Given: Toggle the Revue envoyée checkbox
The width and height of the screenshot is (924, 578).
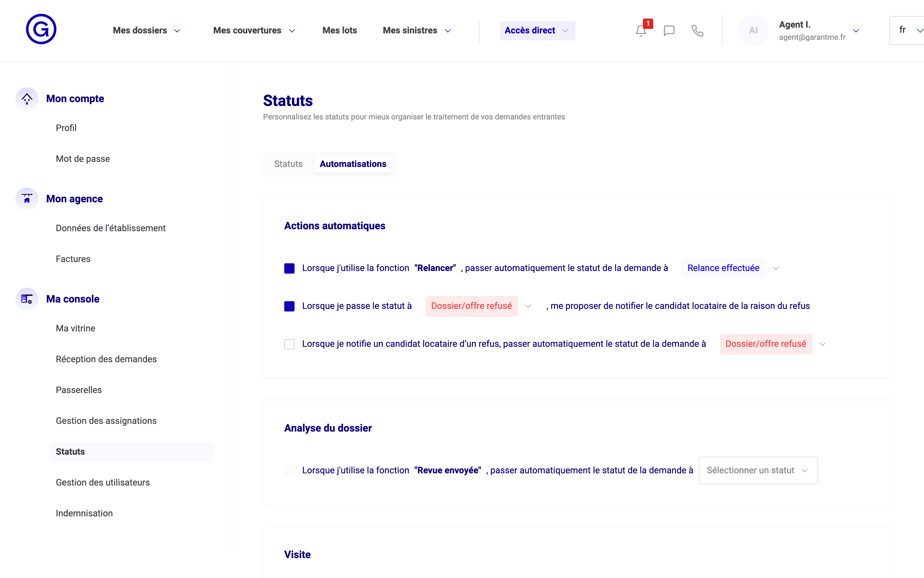Looking at the screenshot, I should tap(289, 470).
